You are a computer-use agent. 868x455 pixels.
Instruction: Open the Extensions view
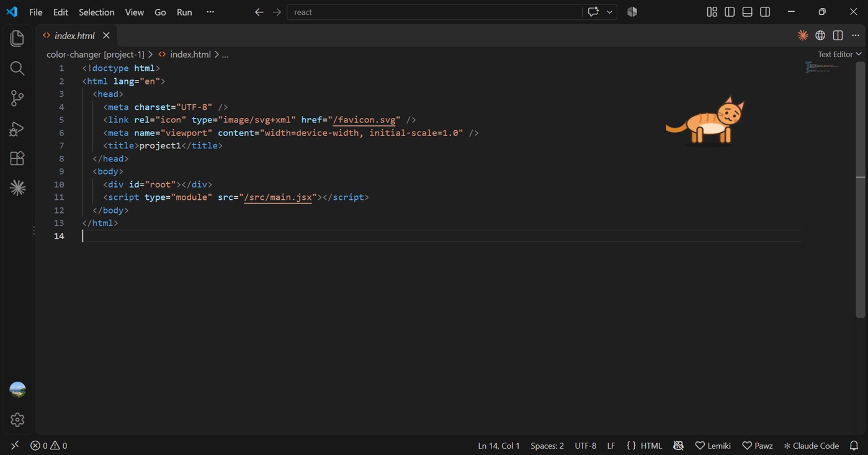(x=17, y=158)
